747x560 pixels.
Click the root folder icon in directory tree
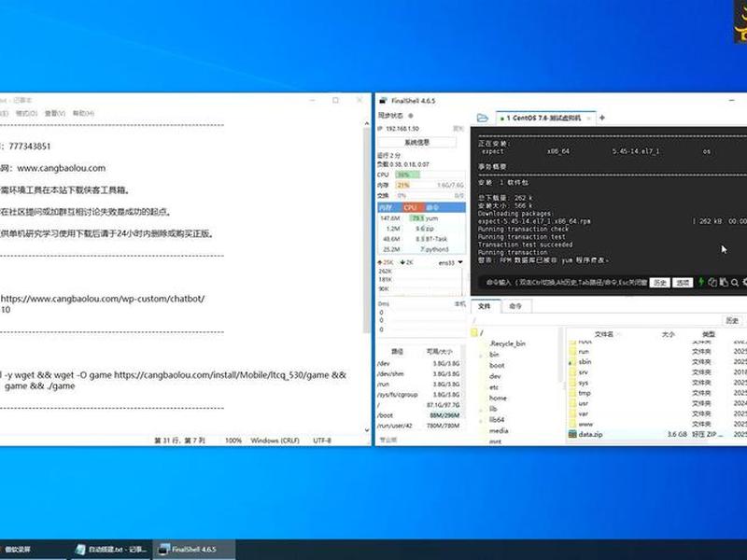pos(474,332)
